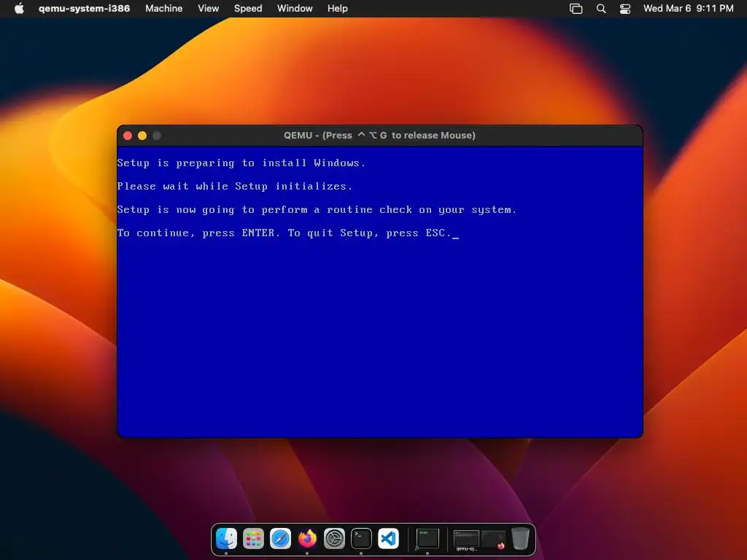Open Finder from the Dock
Image resolution: width=747 pixels, height=560 pixels.
pos(226,539)
